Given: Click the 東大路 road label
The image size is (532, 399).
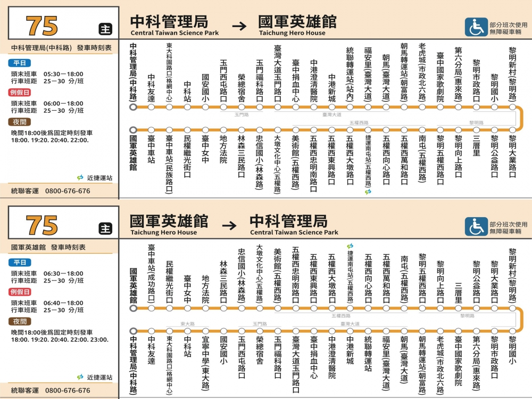Looking at the screenshot, I should 187,323.
